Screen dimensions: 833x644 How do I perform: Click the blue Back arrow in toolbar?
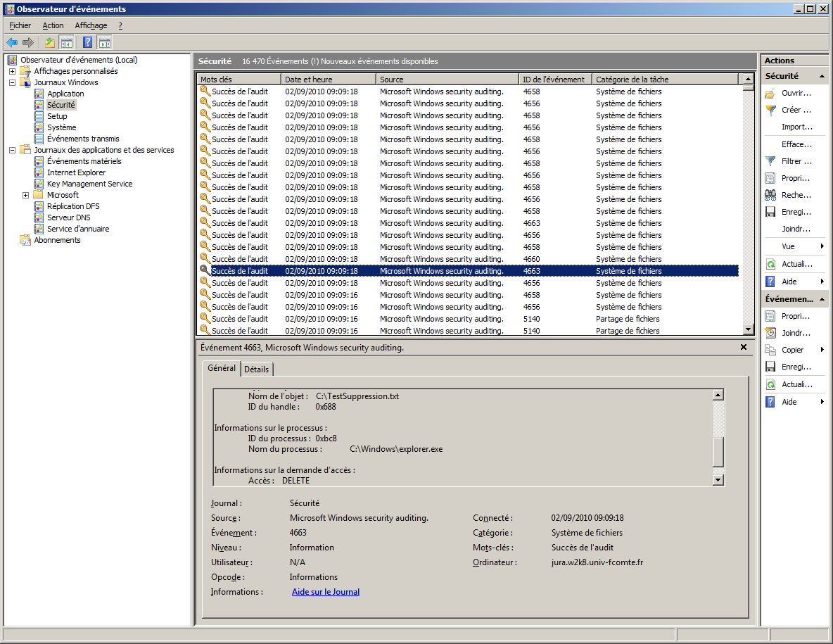(12, 42)
